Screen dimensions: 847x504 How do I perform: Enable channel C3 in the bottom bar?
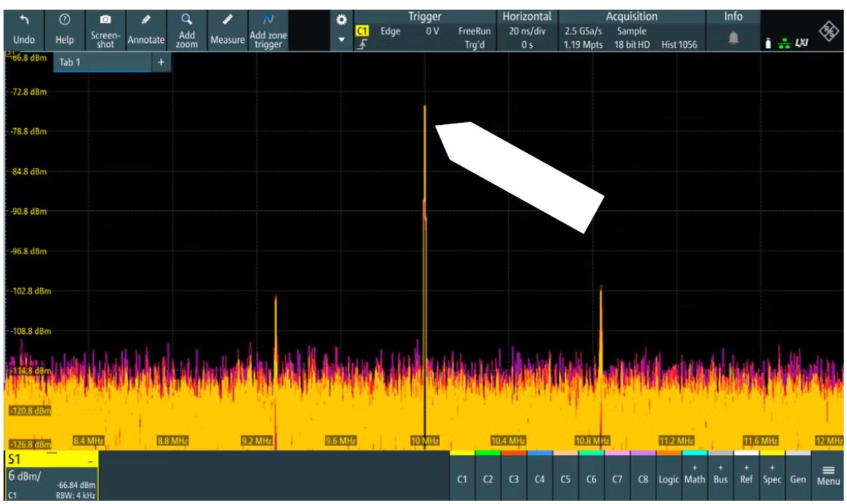(513, 478)
